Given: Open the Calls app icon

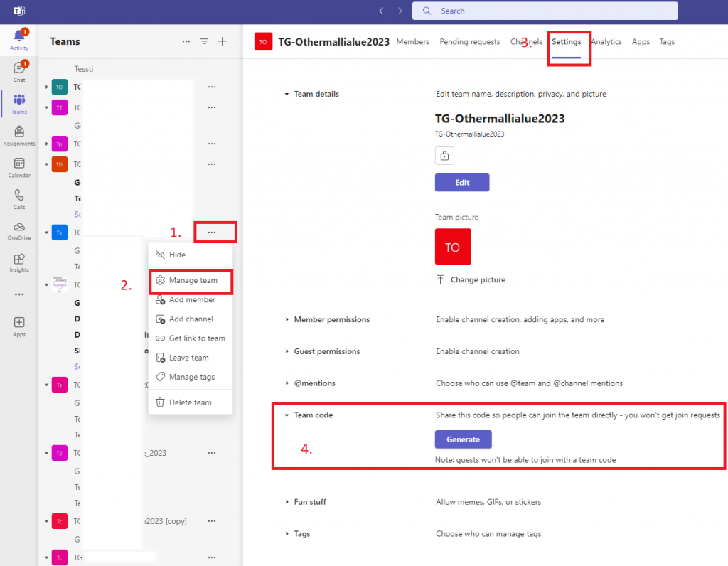Looking at the screenshot, I should pos(19,198).
